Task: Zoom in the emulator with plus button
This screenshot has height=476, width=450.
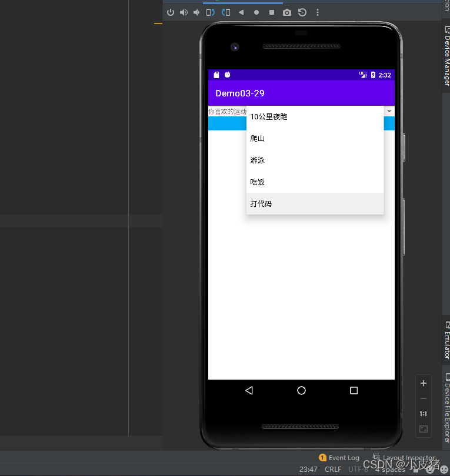Action: pos(424,383)
